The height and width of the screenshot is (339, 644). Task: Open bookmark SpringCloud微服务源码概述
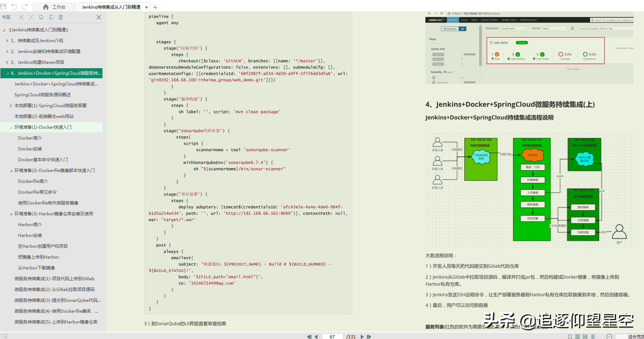43,95
